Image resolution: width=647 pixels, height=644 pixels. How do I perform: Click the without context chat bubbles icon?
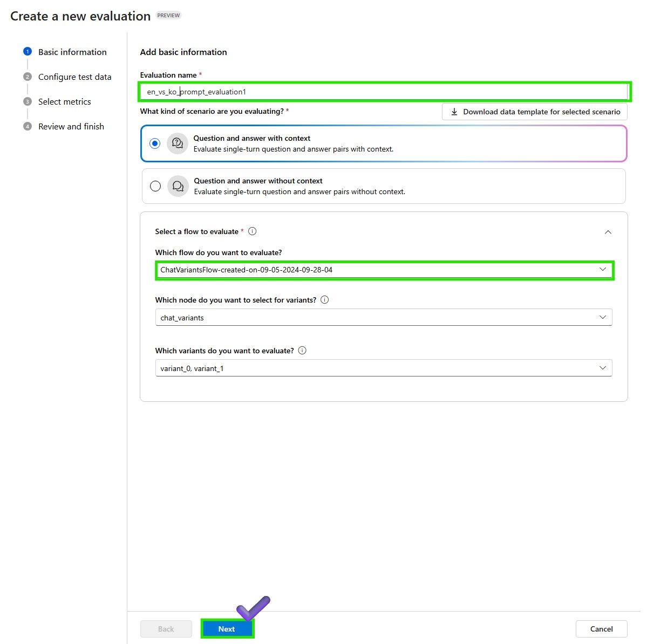click(x=178, y=186)
